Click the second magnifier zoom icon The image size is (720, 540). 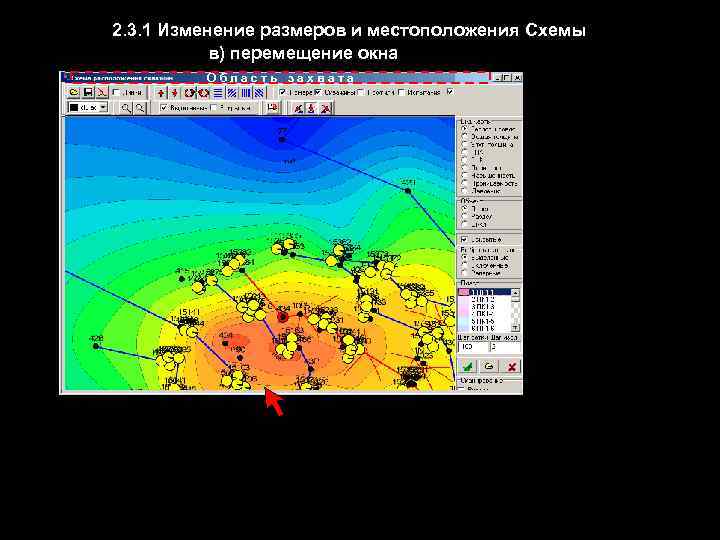(x=140, y=108)
